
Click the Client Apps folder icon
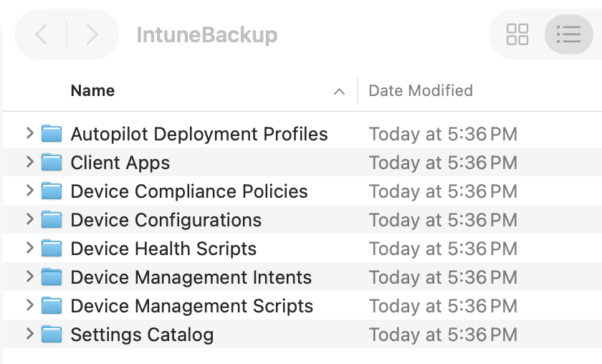52,162
